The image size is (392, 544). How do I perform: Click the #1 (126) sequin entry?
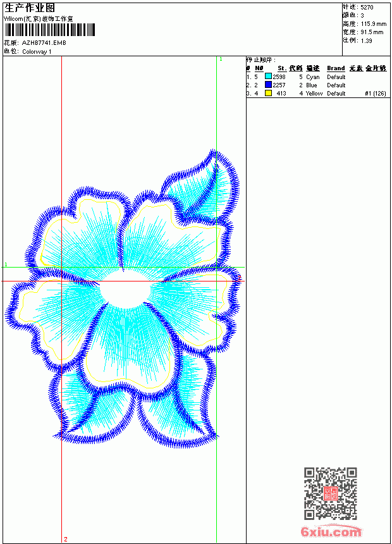pos(376,94)
